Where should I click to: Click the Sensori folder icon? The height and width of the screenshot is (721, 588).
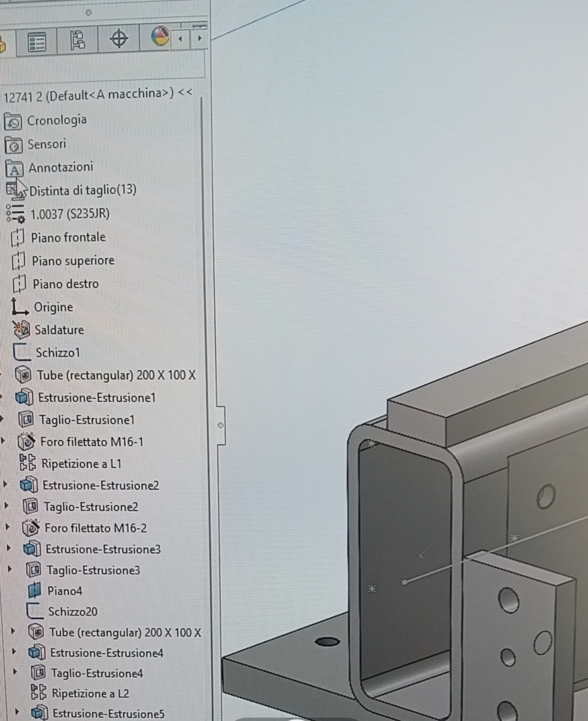(x=14, y=145)
